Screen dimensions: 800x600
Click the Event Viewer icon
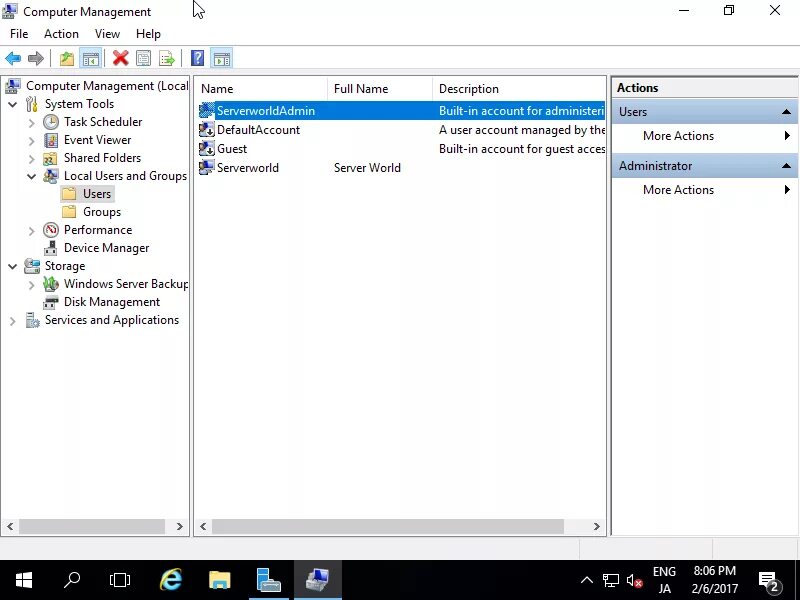[x=51, y=140]
